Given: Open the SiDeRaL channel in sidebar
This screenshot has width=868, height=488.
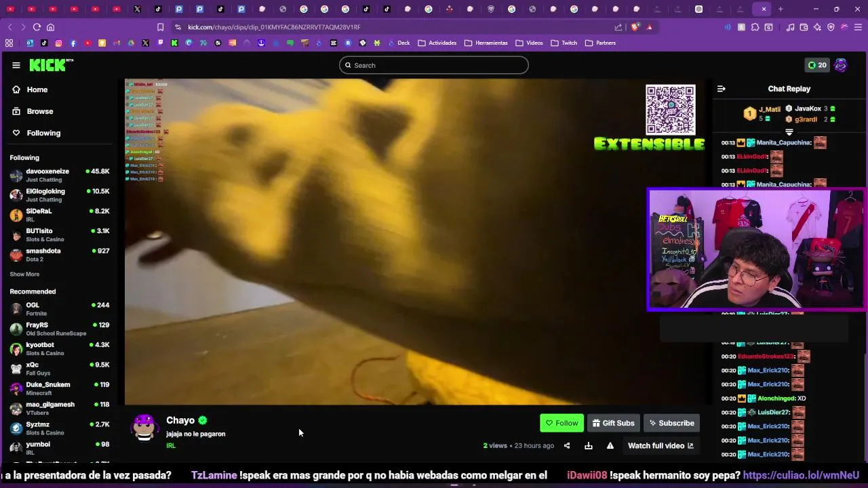Looking at the screenshot, I should coord(60,216).
